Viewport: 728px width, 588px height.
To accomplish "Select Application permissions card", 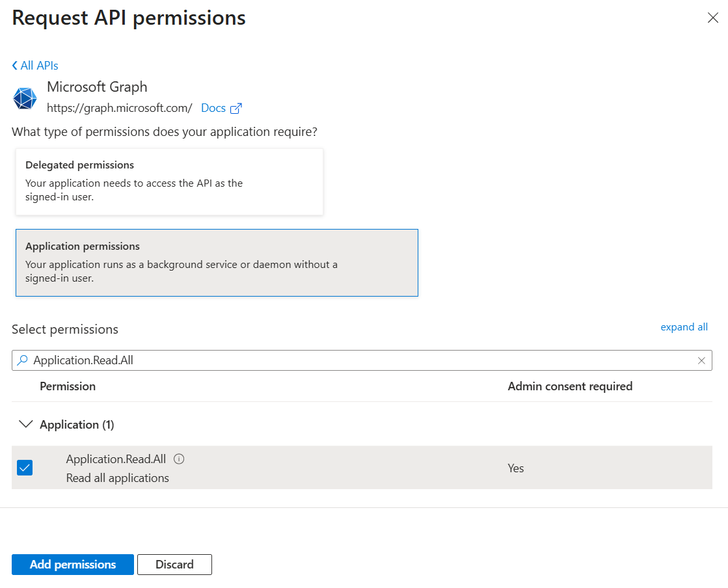I will [x=217, y=263].
